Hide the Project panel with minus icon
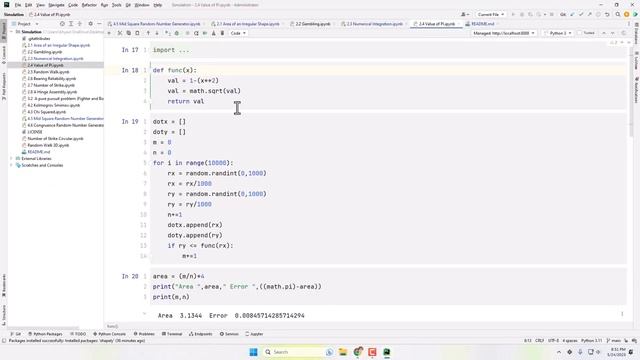 99,24
